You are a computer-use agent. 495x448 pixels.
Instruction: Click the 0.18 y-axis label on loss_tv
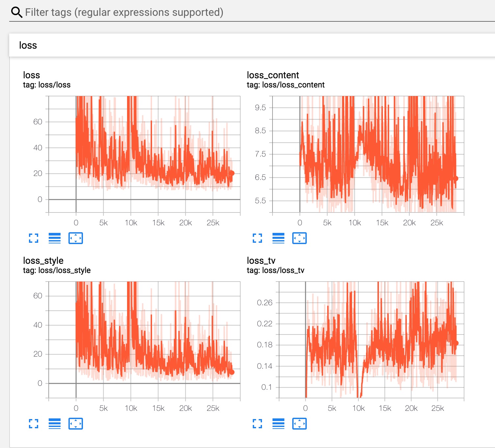click(x=265, y=345)
